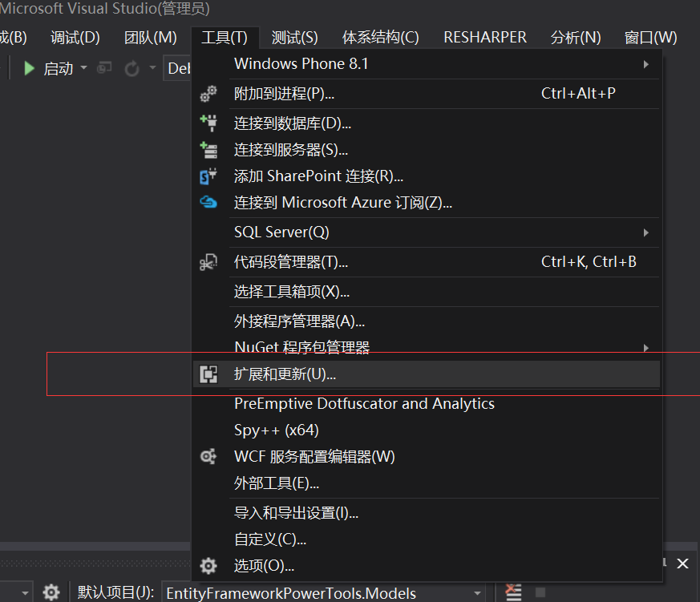Viewport: 700px width, 602px height.
Task: Click the Connect to Server icon
Action: pyautogui.click(x=208, y=150)
